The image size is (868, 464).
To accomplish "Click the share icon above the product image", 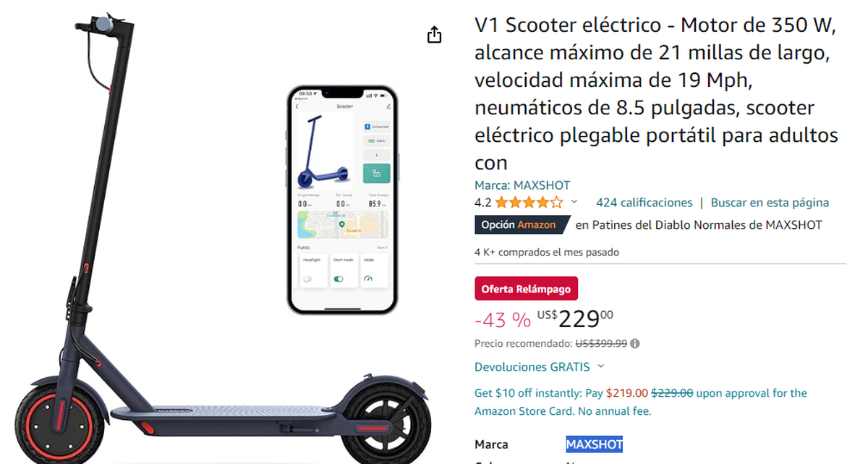I will (x=434, y=35).
